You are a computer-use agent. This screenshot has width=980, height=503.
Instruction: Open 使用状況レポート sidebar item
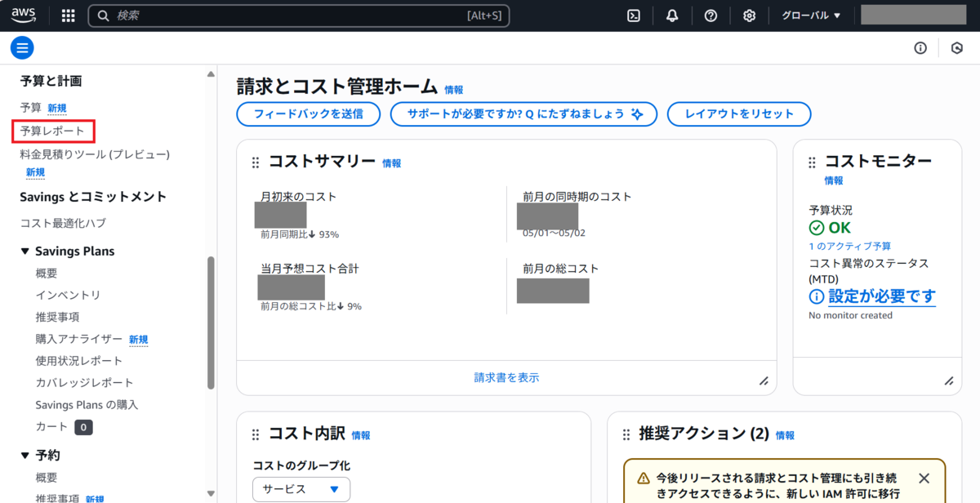79,361
